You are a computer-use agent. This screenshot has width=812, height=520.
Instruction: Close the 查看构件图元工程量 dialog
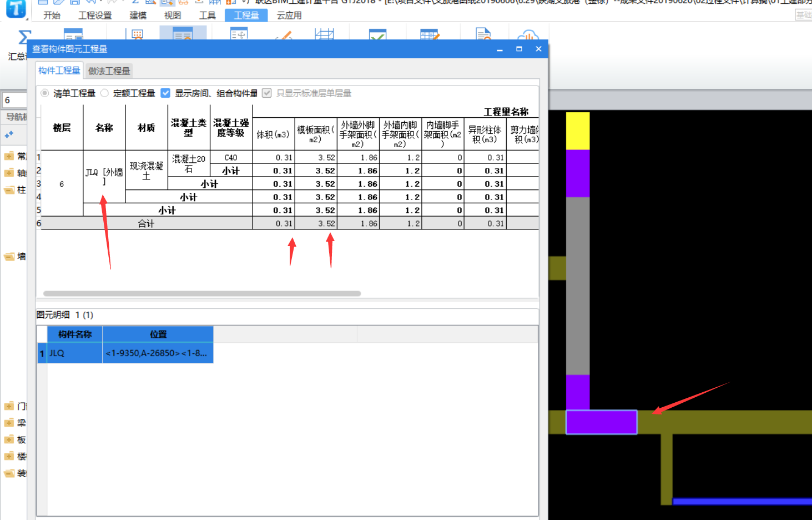tap(538, 49)
